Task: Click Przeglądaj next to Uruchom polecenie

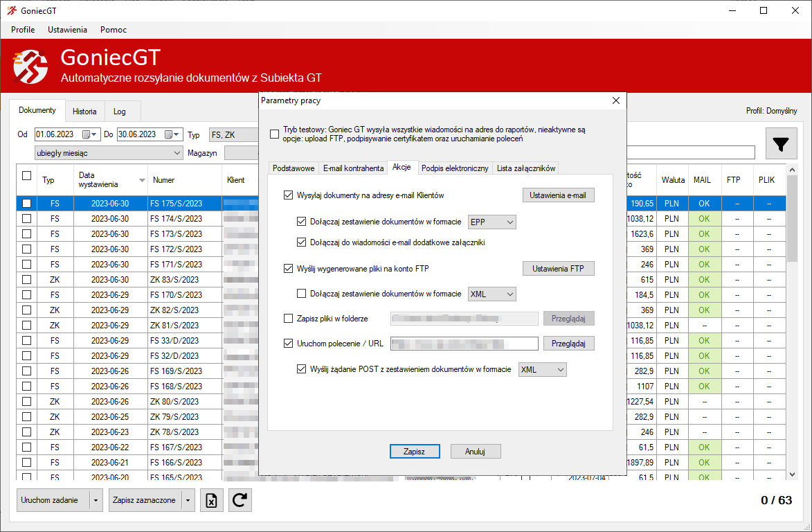Action: coord(568,344)
